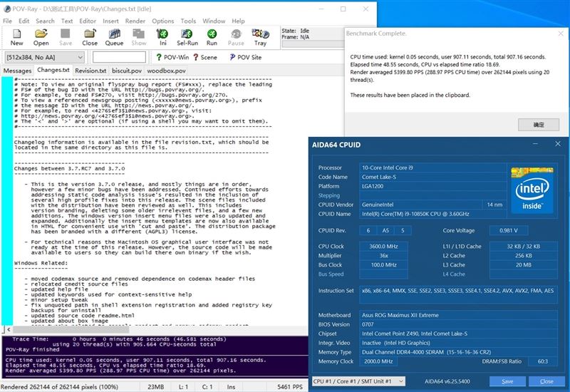Confirm the Benchmark Complete dialog button
570x392 pixels.
(539, 125)
